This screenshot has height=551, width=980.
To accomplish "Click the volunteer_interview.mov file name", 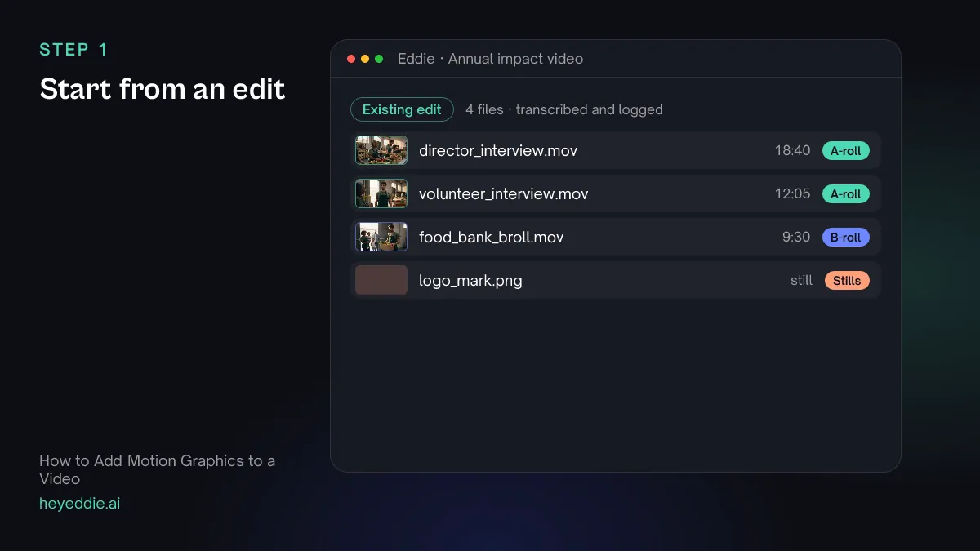I will (504, 193).
